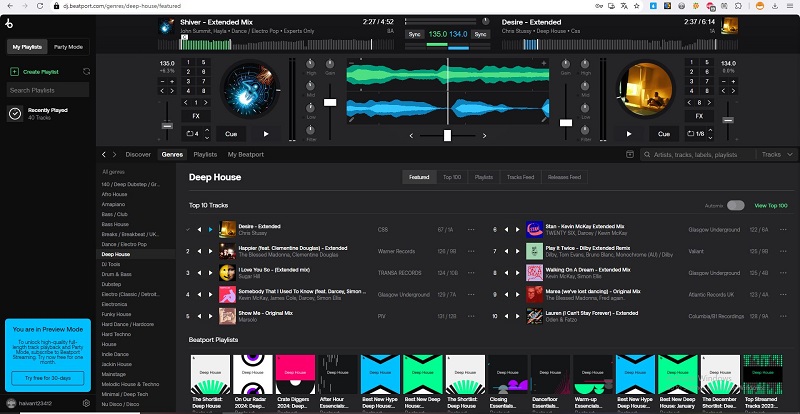Click the green Create Playlist plus icon
Screen dimensions: 800x414
pos(14,72)
